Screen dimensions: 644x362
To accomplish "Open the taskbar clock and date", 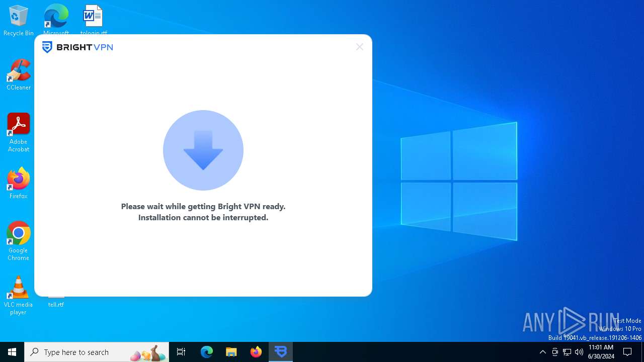I will [x=601, y=352].
